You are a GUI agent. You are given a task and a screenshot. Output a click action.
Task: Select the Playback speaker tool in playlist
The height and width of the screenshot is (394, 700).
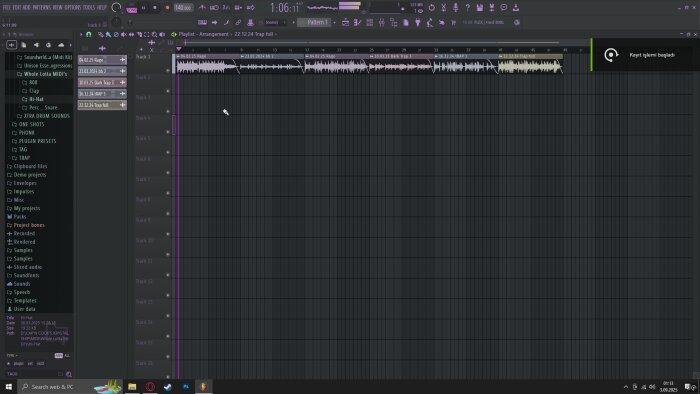coord(162,34)
